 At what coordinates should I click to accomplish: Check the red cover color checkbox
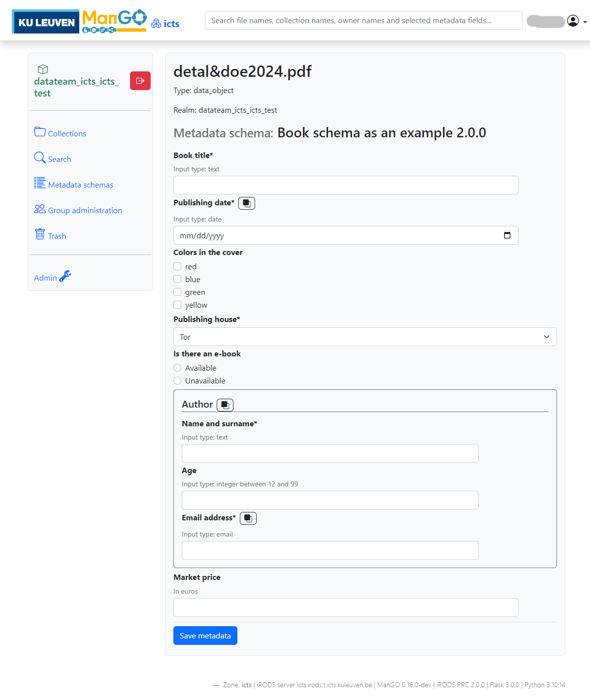coord(177,266)
